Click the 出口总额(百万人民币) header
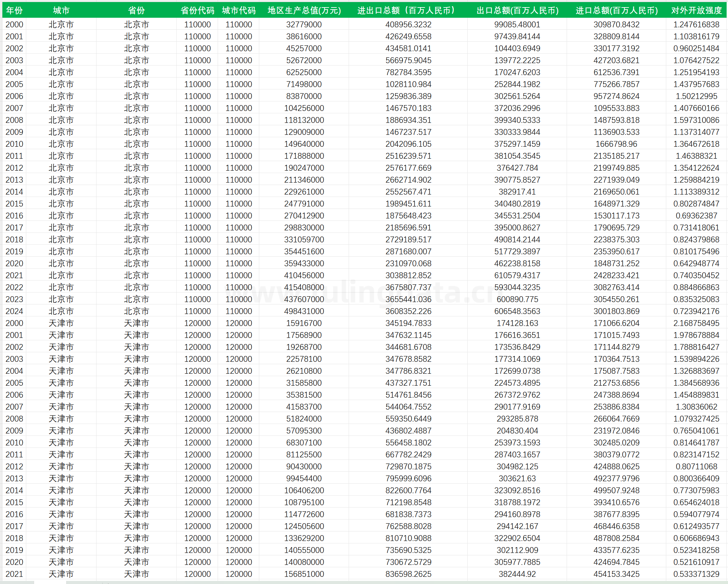728x584 pixels. tap(517, 10)
